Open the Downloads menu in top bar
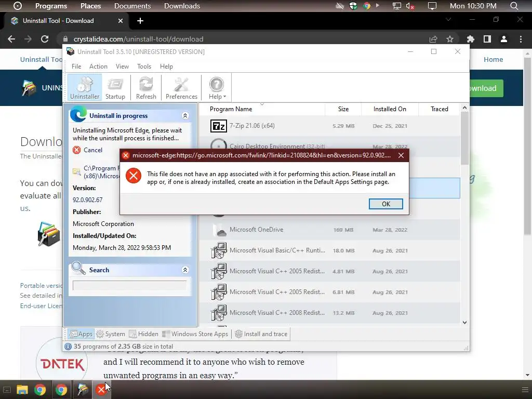532x399 pixels. point(182,6)
